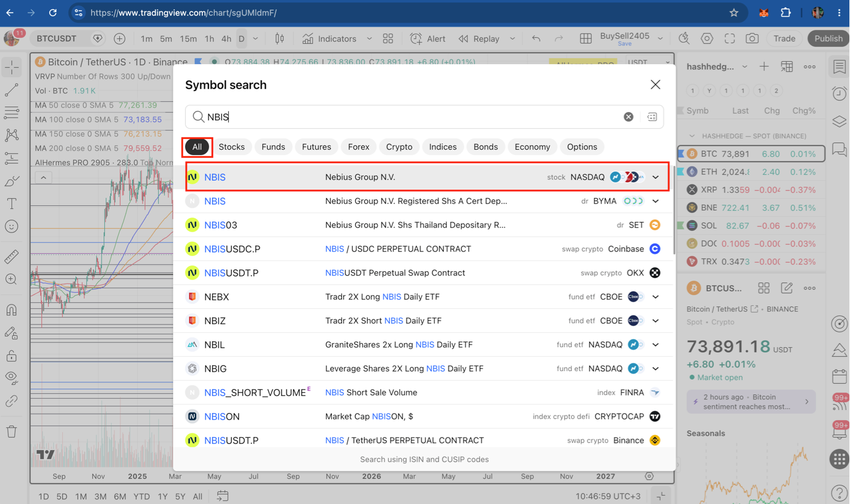850x504 pixels.
Task: Toggle lock all drawings padlock
Action: tap(12, 356)
